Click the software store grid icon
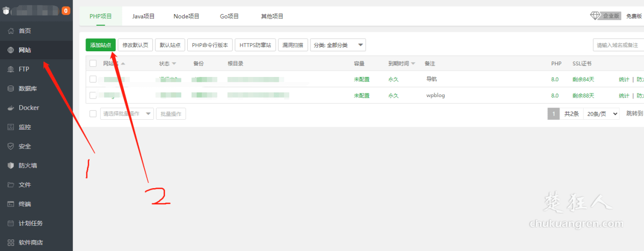Screen dimensions: 644x251 (11, 242)
